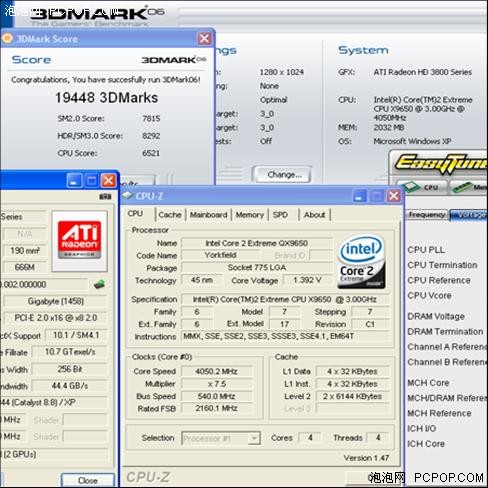Open the Memory tab in CPU-Z
This screenshot has height=488, width=488.
[x=250, y=215]
